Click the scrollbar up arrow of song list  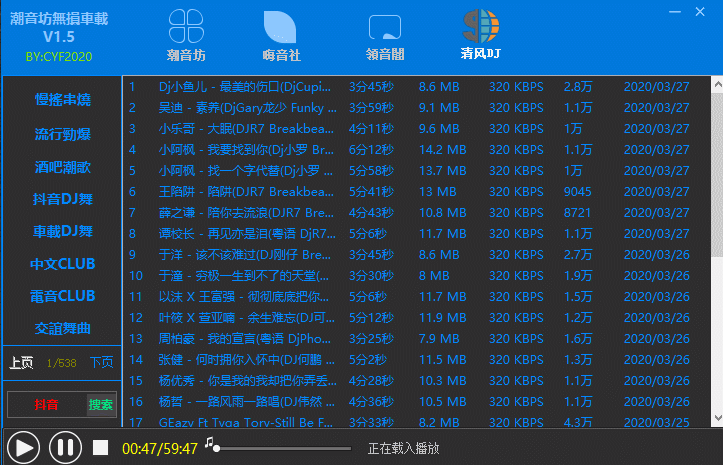[x=714, y=84]
